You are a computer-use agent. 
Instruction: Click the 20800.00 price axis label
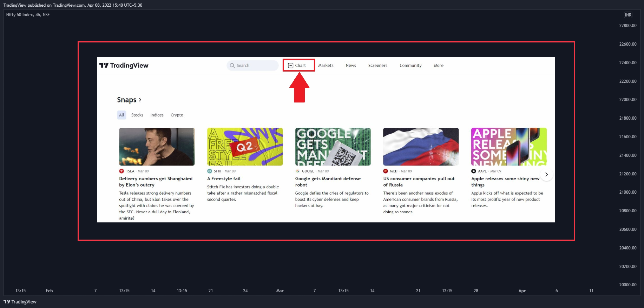point(628,211)
